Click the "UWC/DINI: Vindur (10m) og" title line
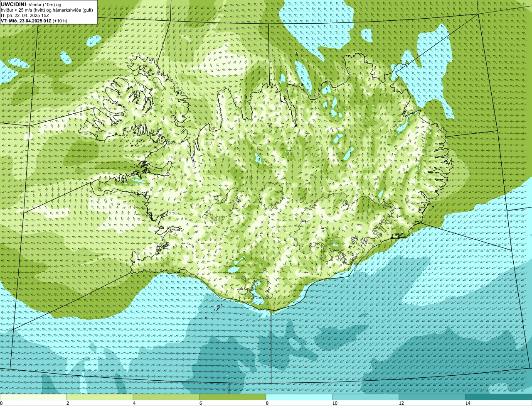Screen dimensions: 532x406 pyautogui.click(x=31, y=4)
